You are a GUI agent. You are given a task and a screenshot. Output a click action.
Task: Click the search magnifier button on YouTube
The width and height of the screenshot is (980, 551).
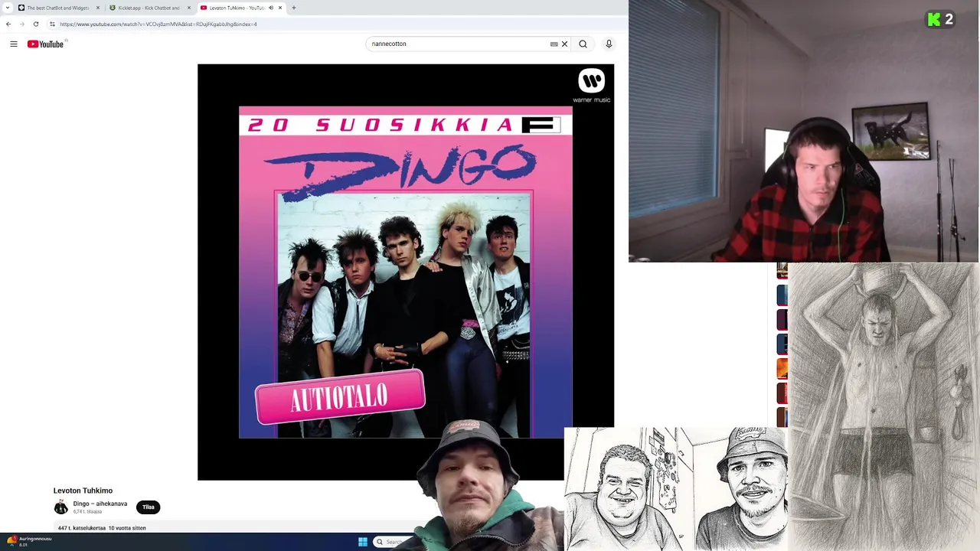[583, 44]
